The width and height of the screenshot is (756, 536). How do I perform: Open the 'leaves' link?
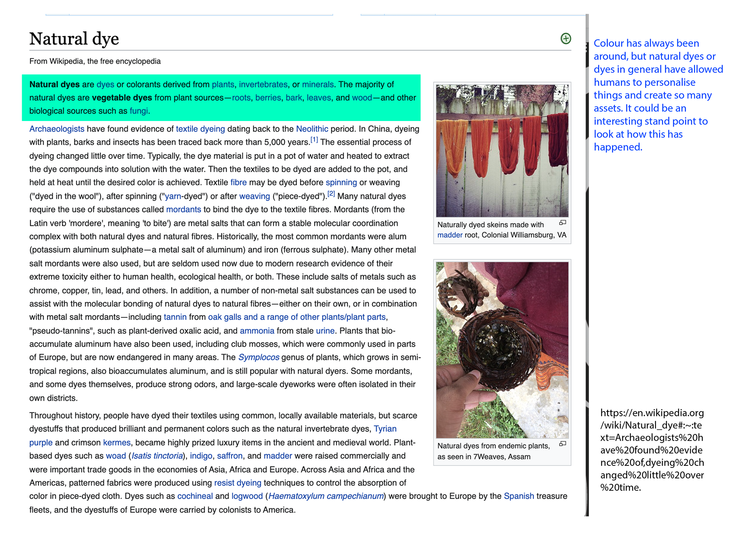319,98
